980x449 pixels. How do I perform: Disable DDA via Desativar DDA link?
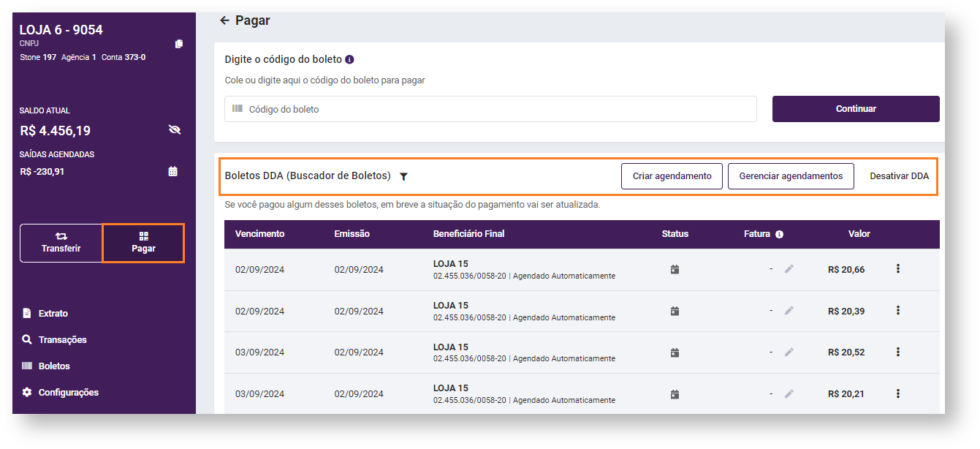(x=899, y=176)
